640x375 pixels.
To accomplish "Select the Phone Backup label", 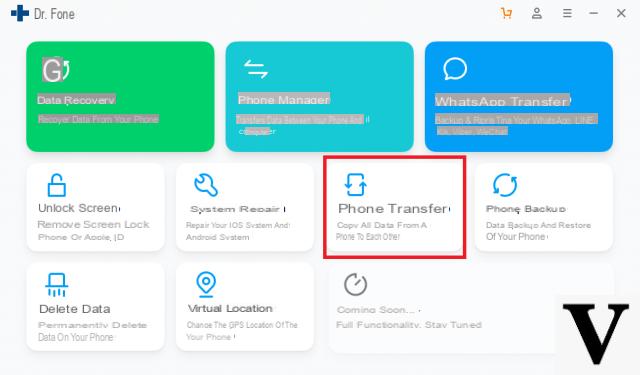I will [526, 209].
